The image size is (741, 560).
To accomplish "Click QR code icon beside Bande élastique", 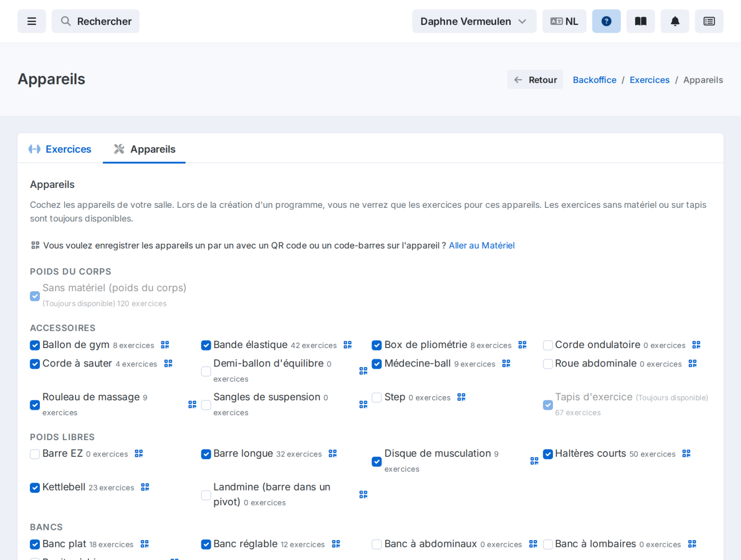I will click(348, 345).
